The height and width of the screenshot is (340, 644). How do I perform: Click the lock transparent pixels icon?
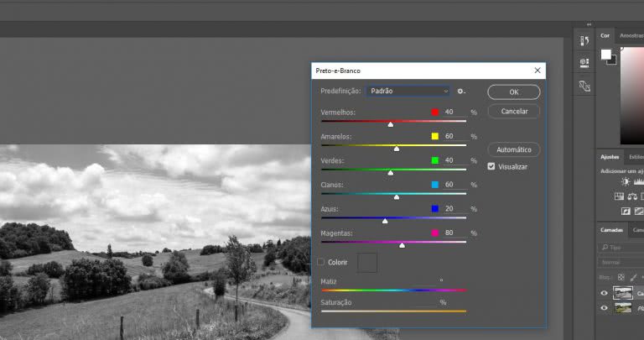(x=621, y=278)
